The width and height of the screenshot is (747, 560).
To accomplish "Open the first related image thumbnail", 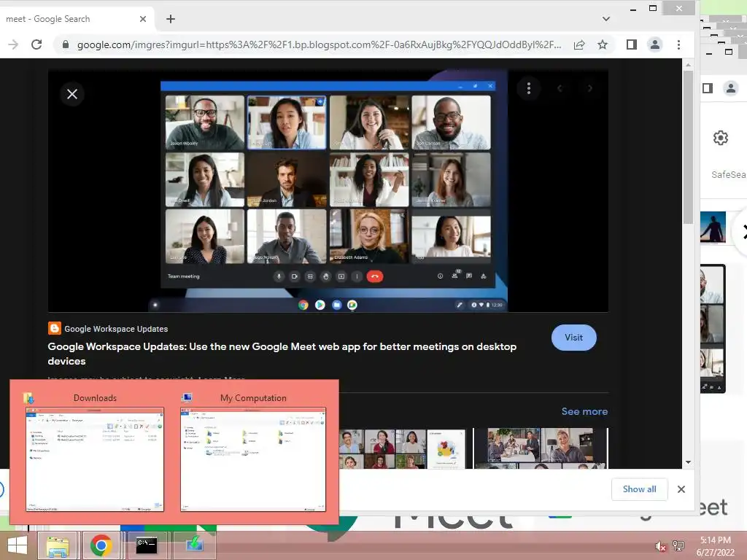I will pyautogui.click(x=402, y=448).
